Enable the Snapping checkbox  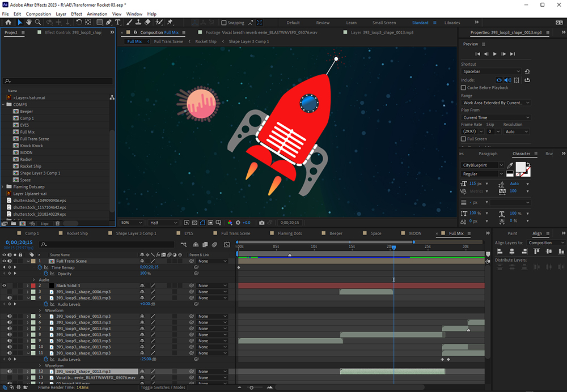tap(223, 23)
